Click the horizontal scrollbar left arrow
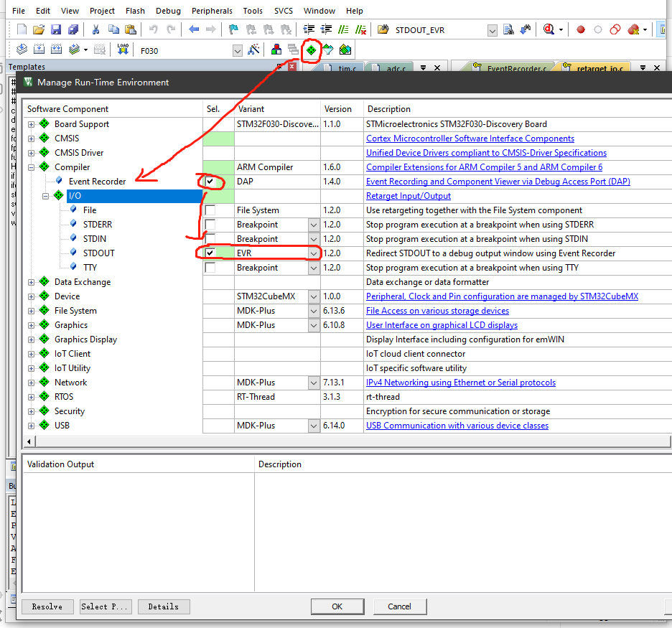672x628 pixels. coord(29,441)
